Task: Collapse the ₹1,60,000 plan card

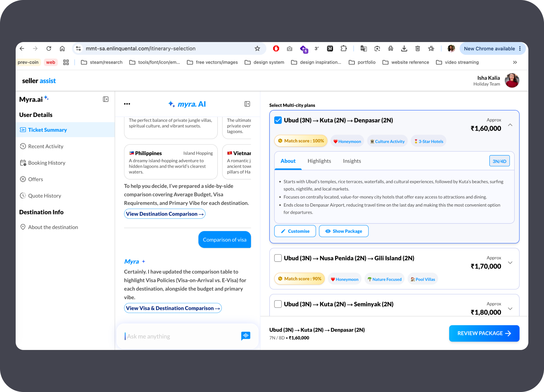Action: [510, 125]
